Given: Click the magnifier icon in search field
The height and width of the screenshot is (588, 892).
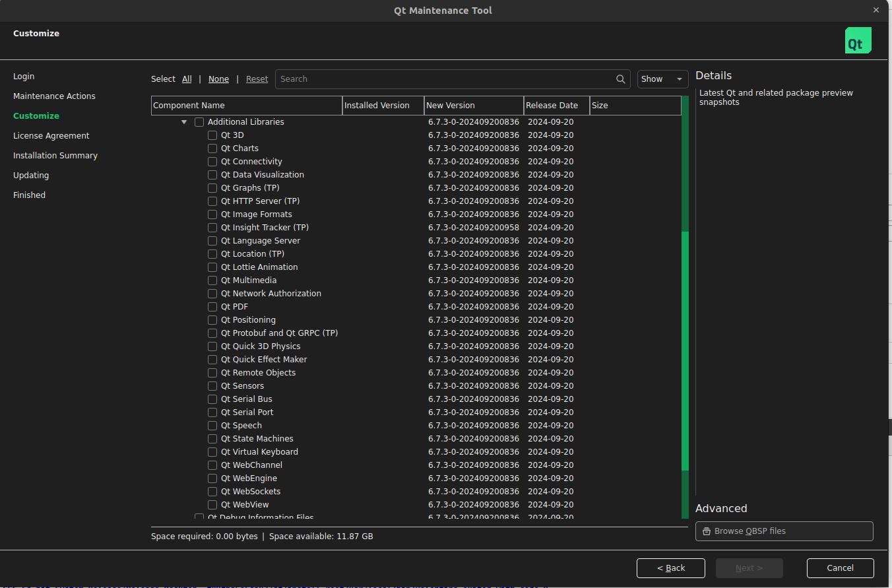Looking at the screenshot, I should pyautogui.click(x=620, y=79).
